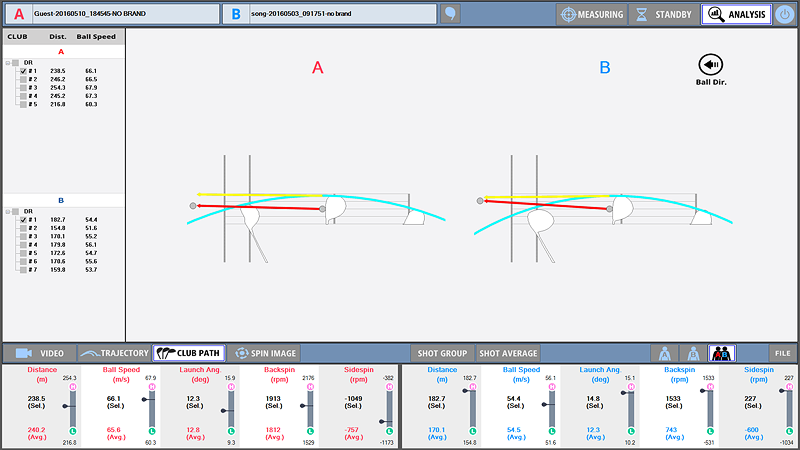Collapse the DR club group under B
Screen dimensions: 800x450
click(x=8, y=211)
